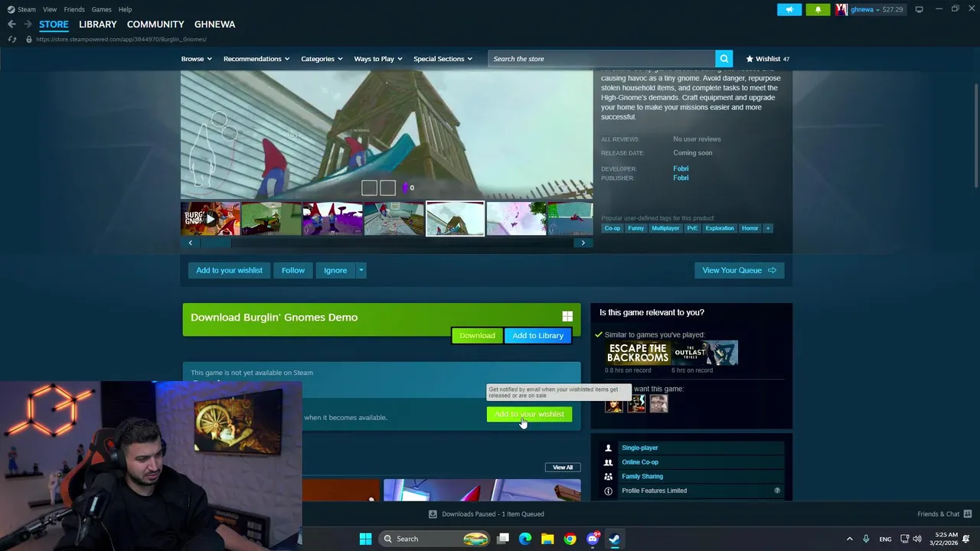Image resolution: width=980 pixels, height=551 pixels.
Task: Click the Fobri developer link
Action: click(x=681, y=168)
